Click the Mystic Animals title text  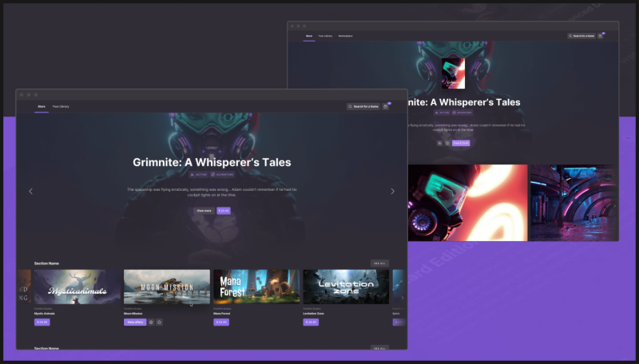pyautogui.click(x=45, y=314)
